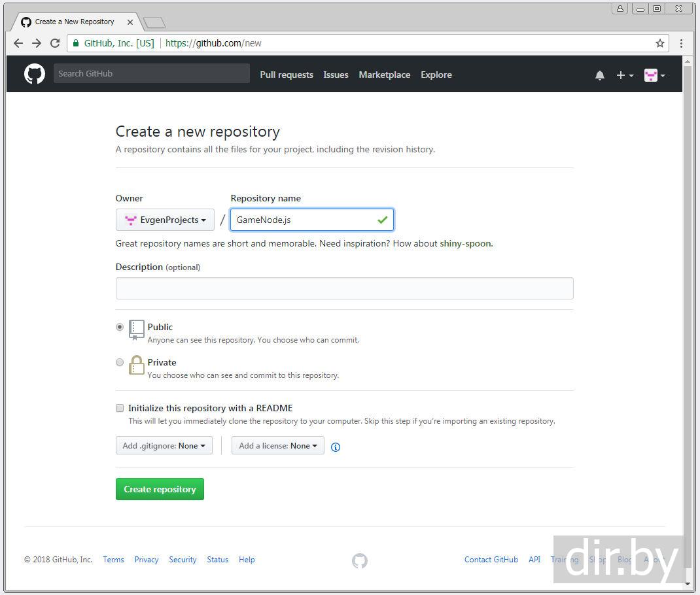Open the Privacy footer link

(147, 560)
